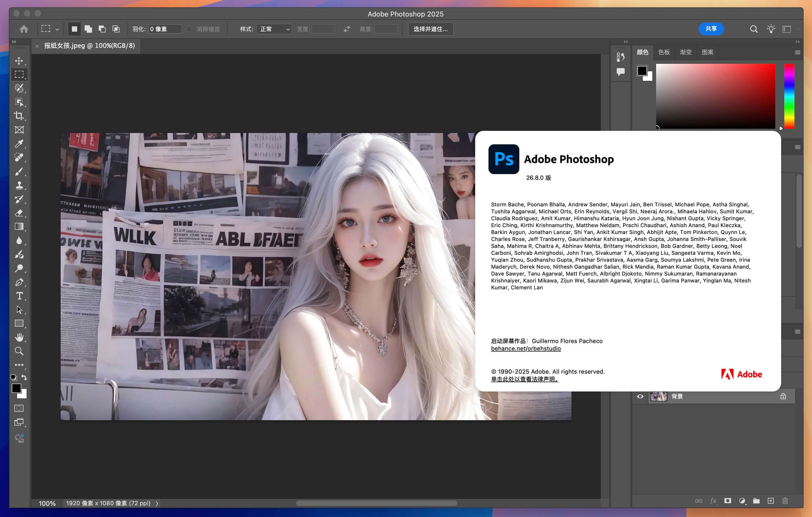The image size is (812, 517).
Task: Switch to the 图案 tab
Action: coord(707,52)
